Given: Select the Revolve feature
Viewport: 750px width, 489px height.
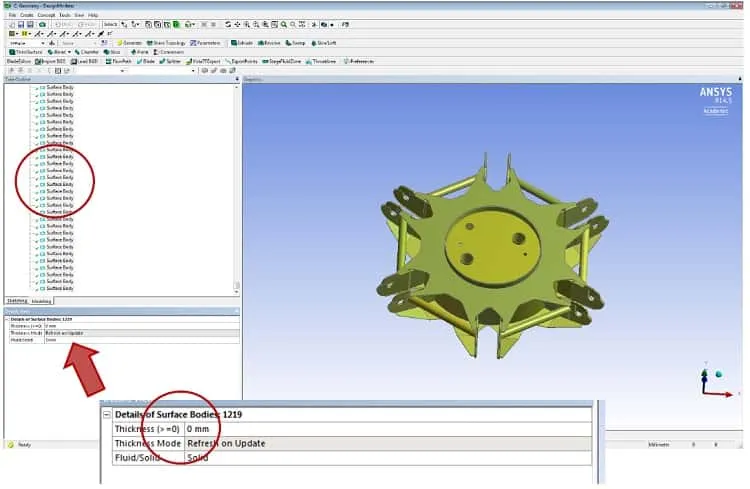Looking at the screenshot, I should 269,43.
